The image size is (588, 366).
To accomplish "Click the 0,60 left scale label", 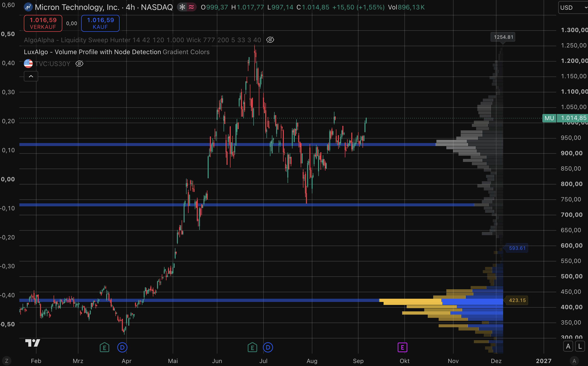I will pyautogui.click(x=8, y=5).
